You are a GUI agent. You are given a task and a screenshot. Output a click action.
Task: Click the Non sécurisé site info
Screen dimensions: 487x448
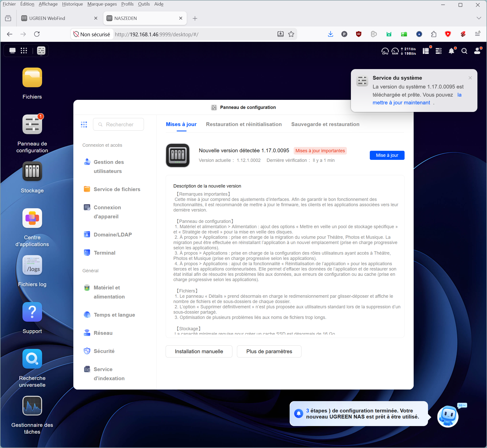(x=92, y=34)
